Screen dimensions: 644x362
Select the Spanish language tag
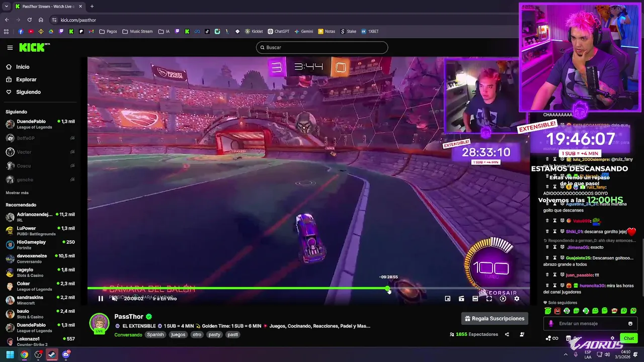(155, 335)
